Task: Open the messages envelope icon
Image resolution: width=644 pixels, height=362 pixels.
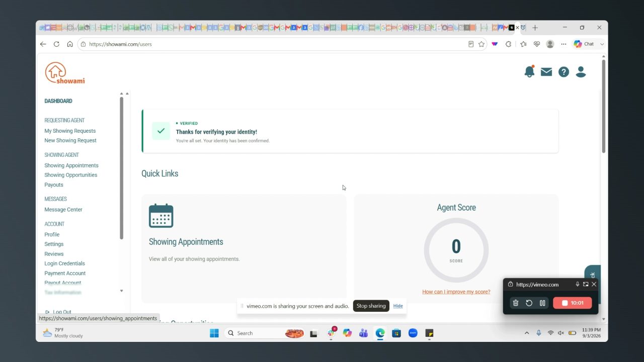Action: click(x=546, y=72)
